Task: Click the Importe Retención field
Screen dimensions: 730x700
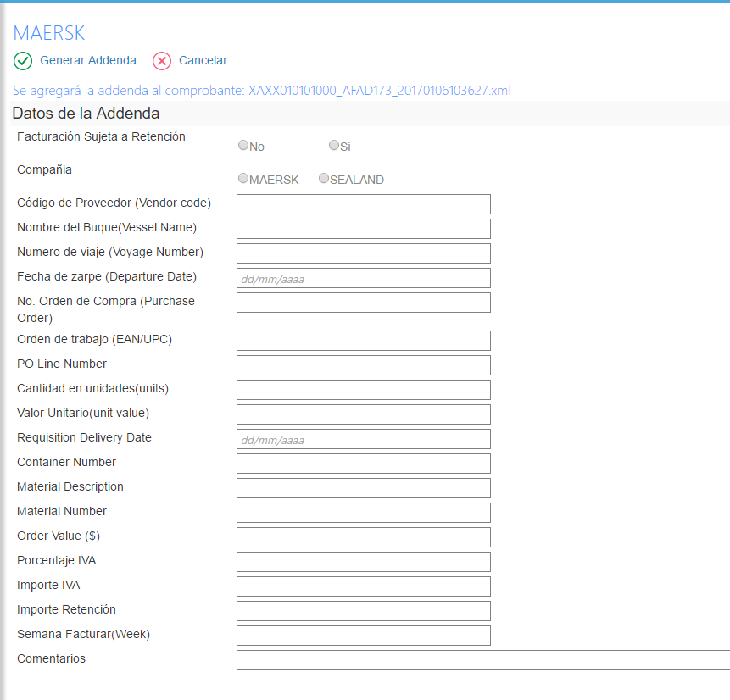Action: pos(364,611)
